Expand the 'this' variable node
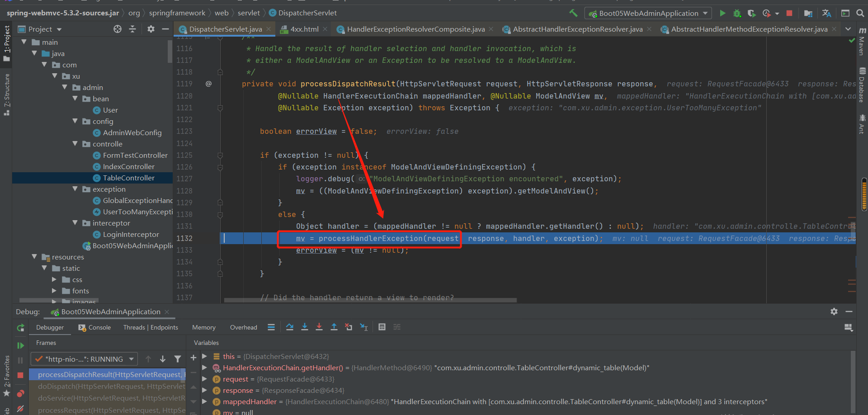This screenshot has height=415, width=868. point(204,356)
